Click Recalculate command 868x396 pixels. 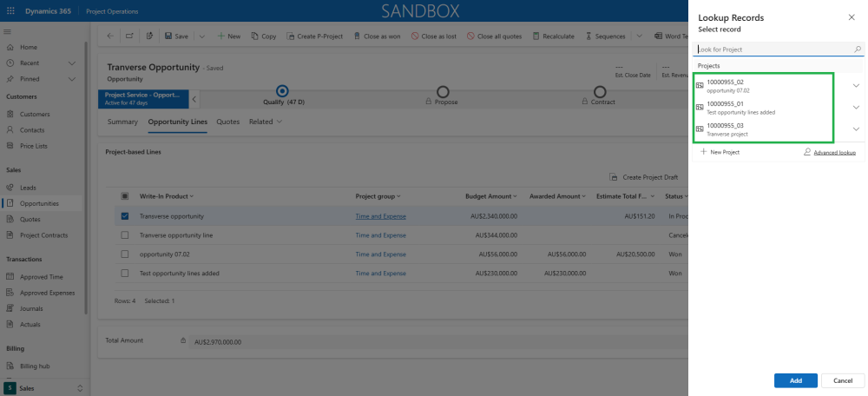click(554, 36)
